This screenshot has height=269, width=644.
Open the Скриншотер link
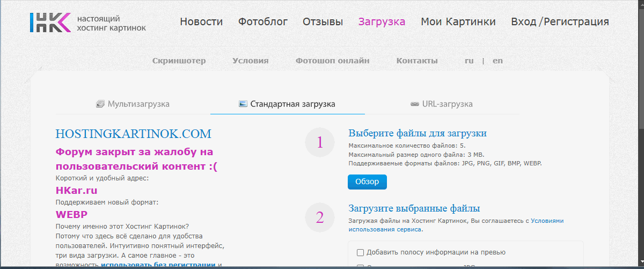point(179,61)
